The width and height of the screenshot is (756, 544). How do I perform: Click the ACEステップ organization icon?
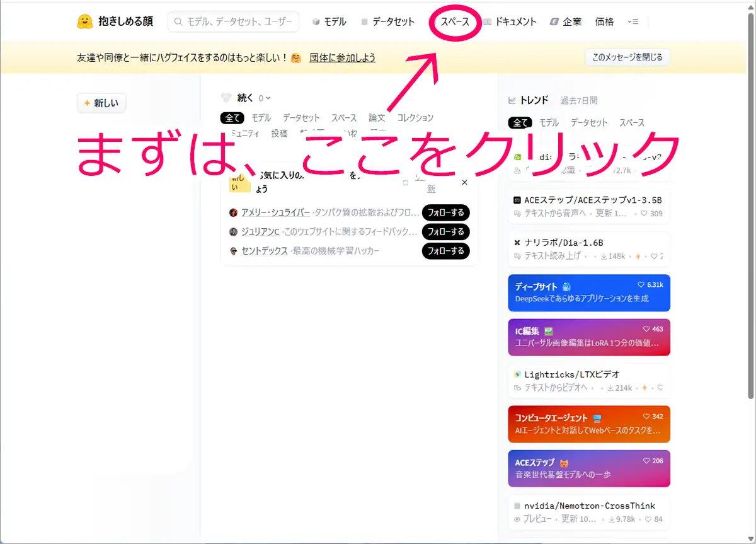(517, 200)
